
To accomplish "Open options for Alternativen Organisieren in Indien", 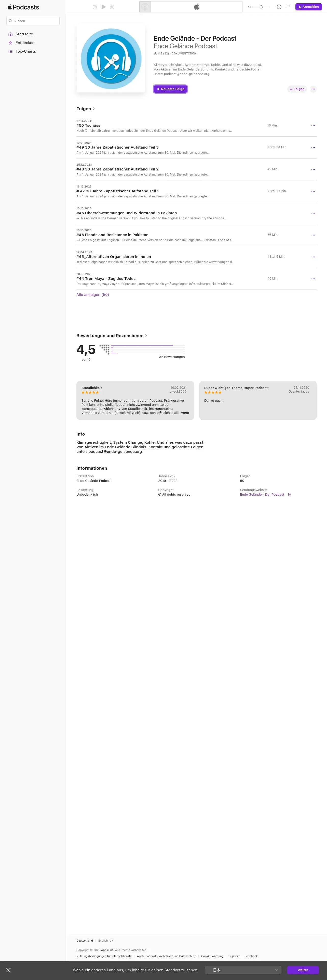I will click(x=313, y=257).
